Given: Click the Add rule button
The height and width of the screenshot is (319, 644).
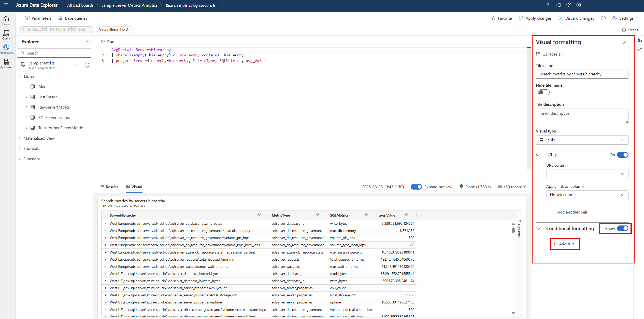Looking at the screenshot, I should (565, 244).
